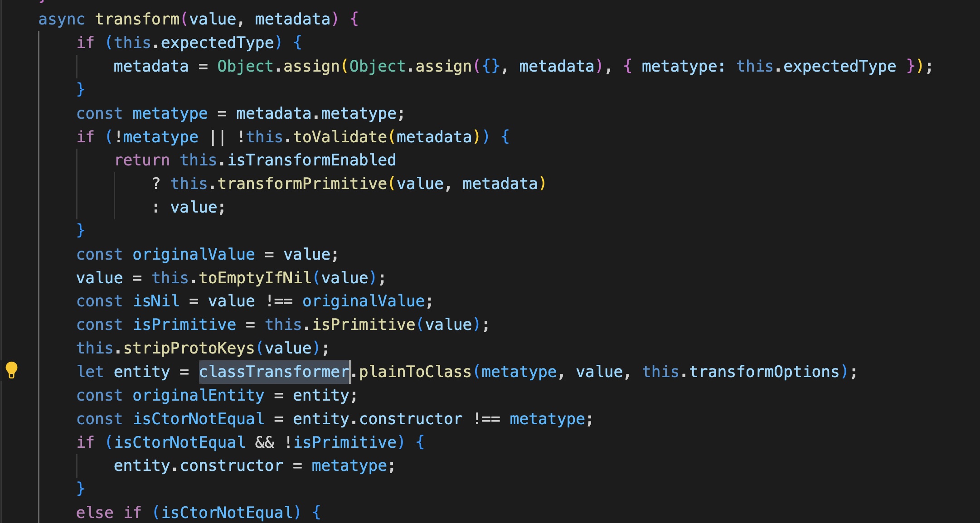Click the toValidate method call
This screenshot has width=980, height=523.
[340, 137]
